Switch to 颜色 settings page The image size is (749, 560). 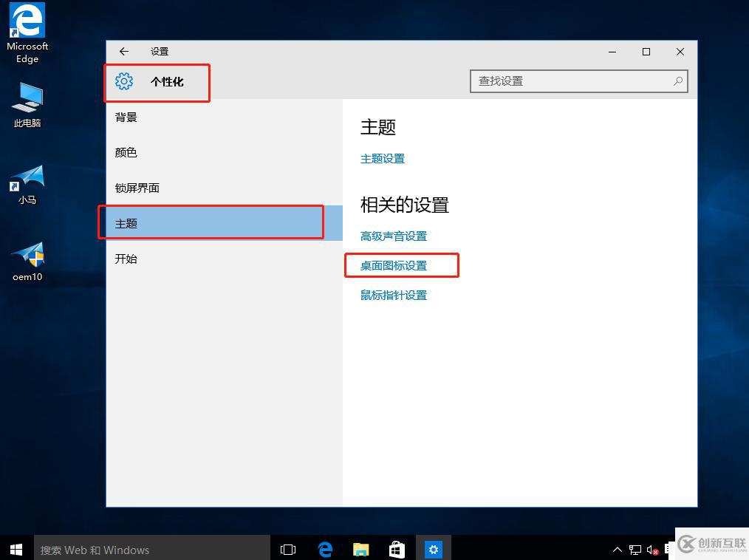[x=126, y=153]
